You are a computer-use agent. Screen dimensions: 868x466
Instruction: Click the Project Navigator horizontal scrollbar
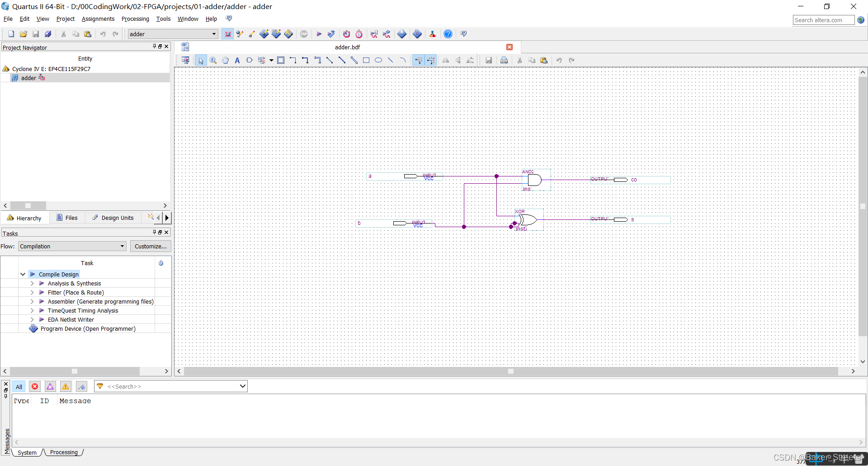coord(28,205)
